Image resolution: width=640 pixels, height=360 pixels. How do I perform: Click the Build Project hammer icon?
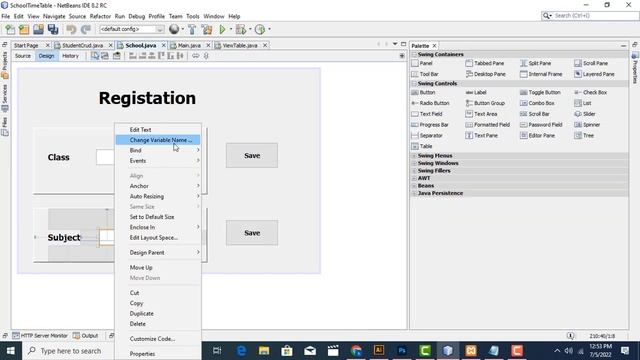tap(192, 29)
